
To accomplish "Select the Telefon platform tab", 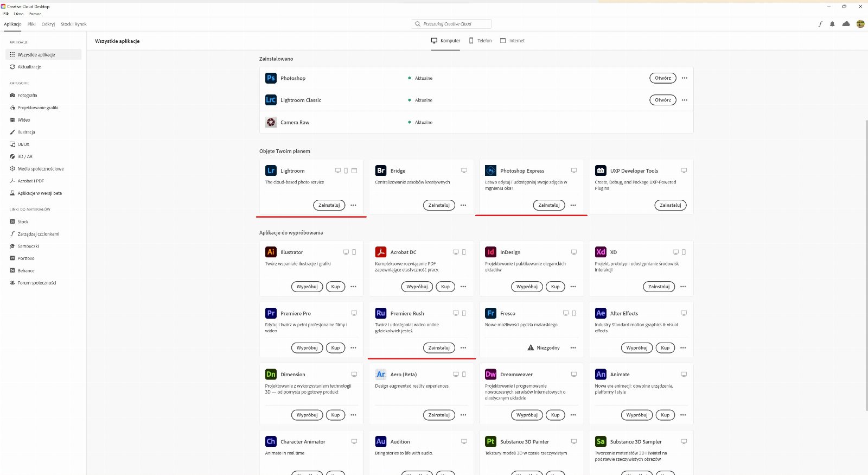I will [x=480, y=41].
